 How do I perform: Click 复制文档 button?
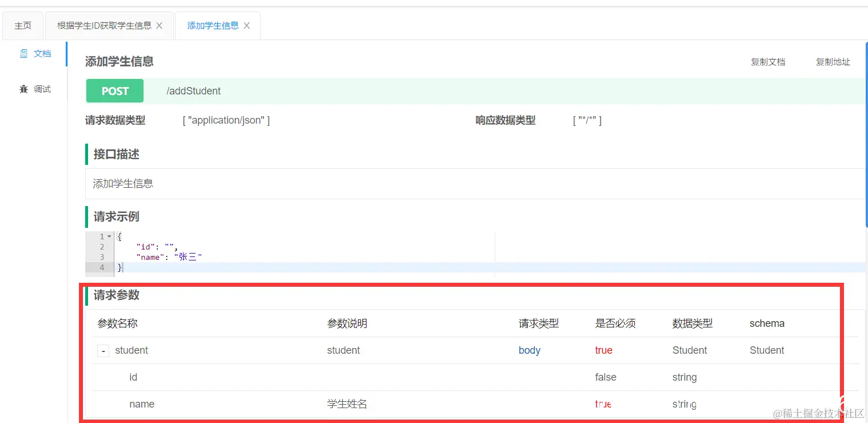768,62
